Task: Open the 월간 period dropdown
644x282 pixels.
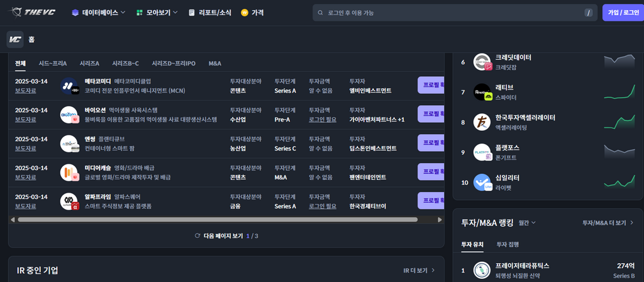Action: pos(528,222)
